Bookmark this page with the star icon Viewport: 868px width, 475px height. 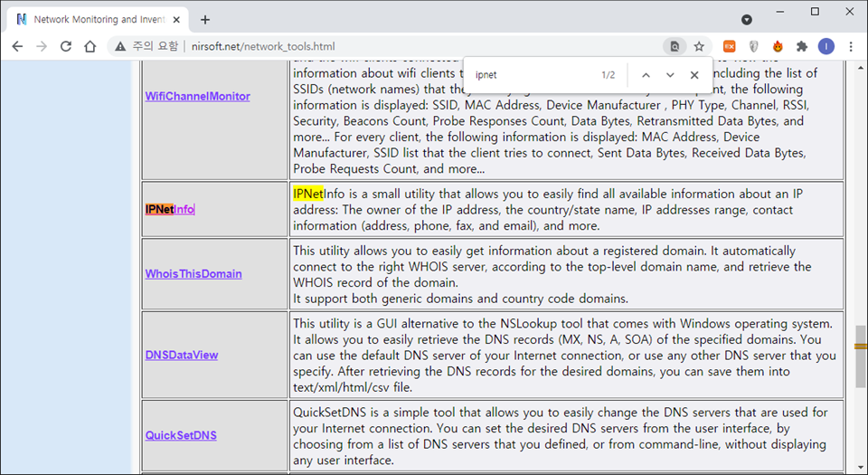[699, 46]
